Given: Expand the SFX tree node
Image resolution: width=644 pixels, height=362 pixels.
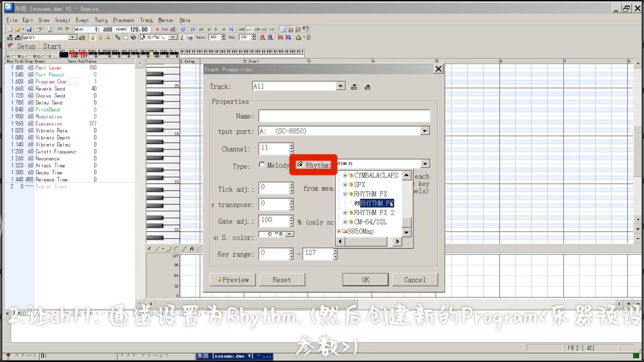Looking at the screenshot, I should (345, 185).
